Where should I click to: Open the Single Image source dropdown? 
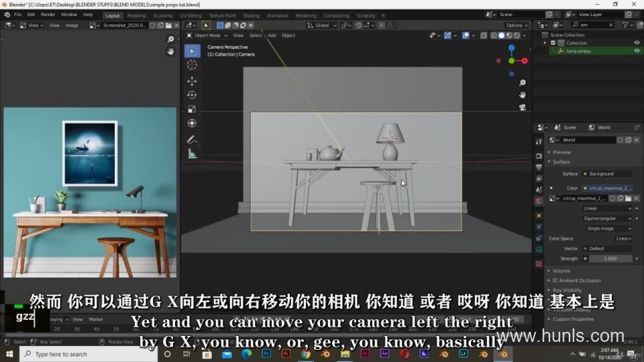point(608,228)
